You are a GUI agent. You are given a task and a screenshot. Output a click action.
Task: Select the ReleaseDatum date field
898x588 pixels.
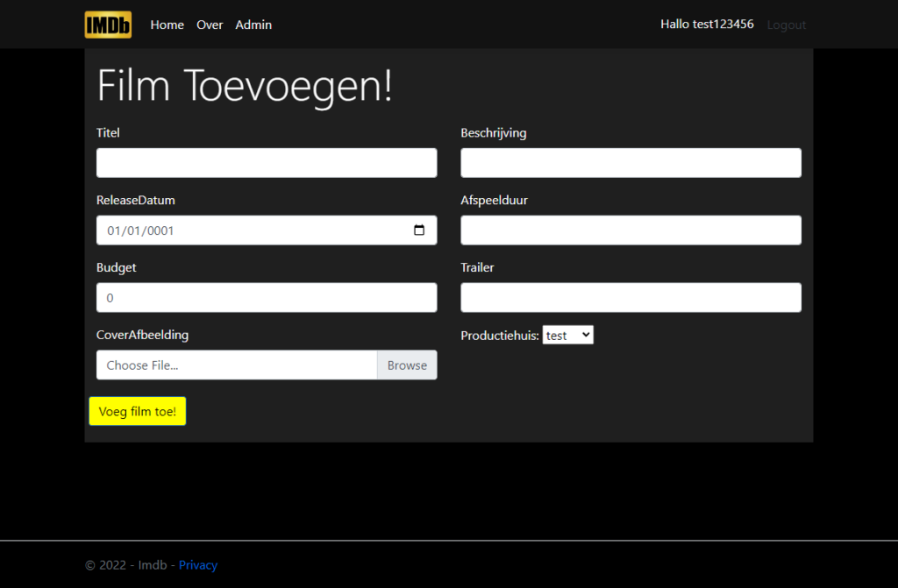(x=267, y=230)
